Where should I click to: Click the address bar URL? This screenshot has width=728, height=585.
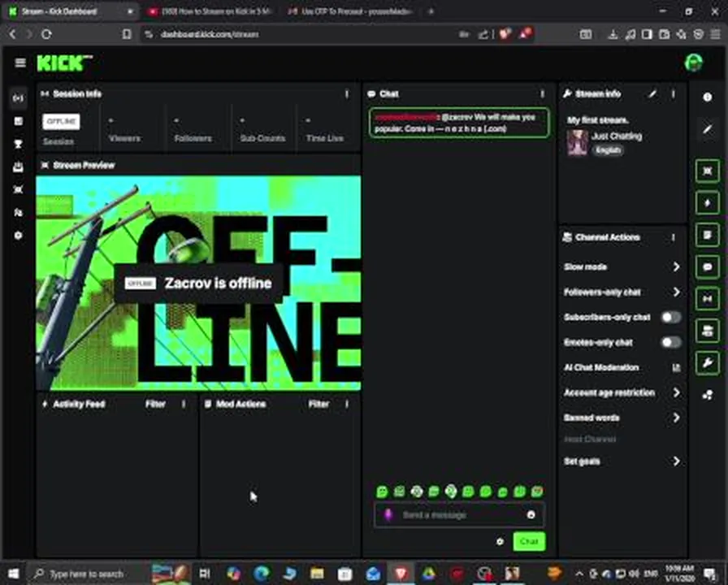[210, 34]
